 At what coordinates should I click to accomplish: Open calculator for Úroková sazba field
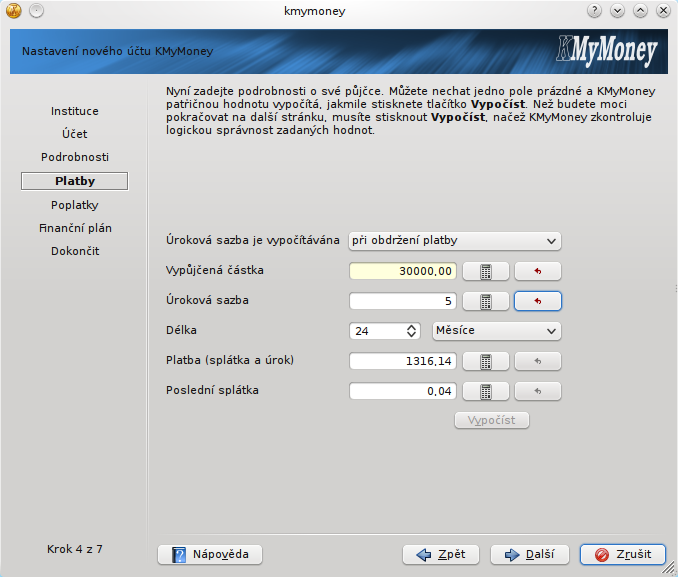[x=486, y=301]
